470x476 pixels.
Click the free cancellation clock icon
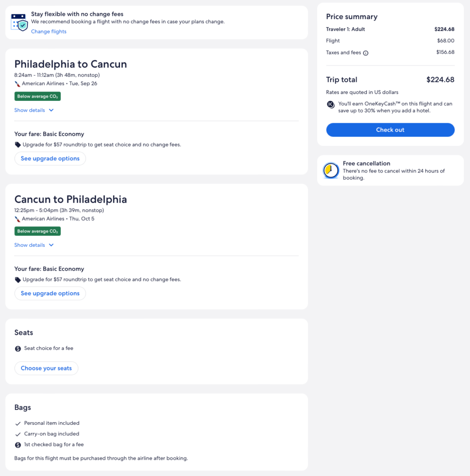[331, 171]
